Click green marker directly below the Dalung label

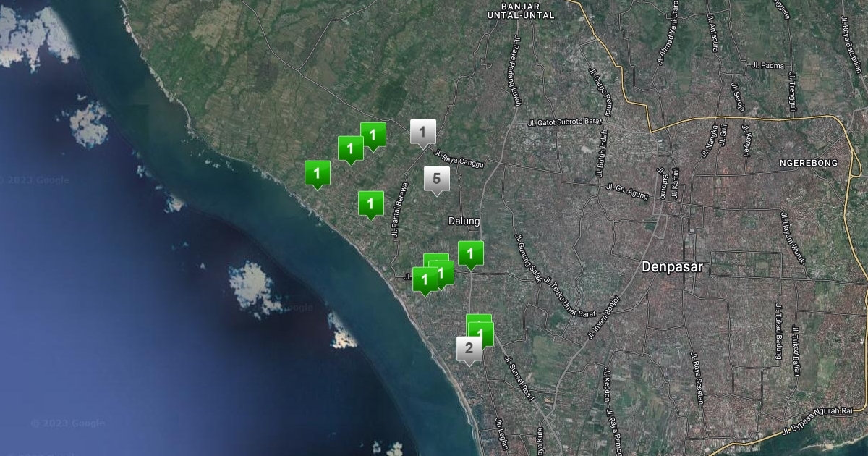(470, 254)
